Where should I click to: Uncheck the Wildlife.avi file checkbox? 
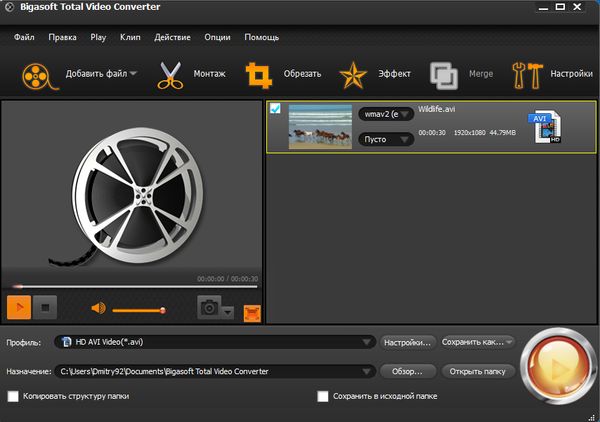point(275,108)
